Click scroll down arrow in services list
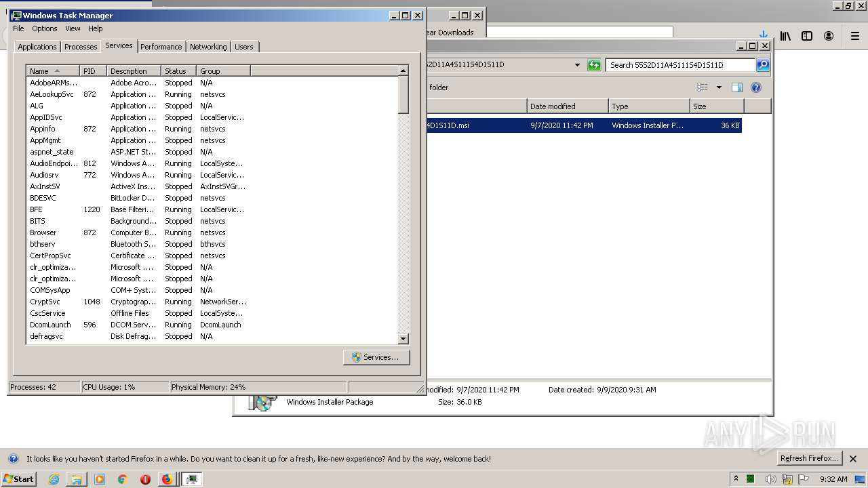The width and height of the screenshot is (868, 488). [x=403, y=338]
